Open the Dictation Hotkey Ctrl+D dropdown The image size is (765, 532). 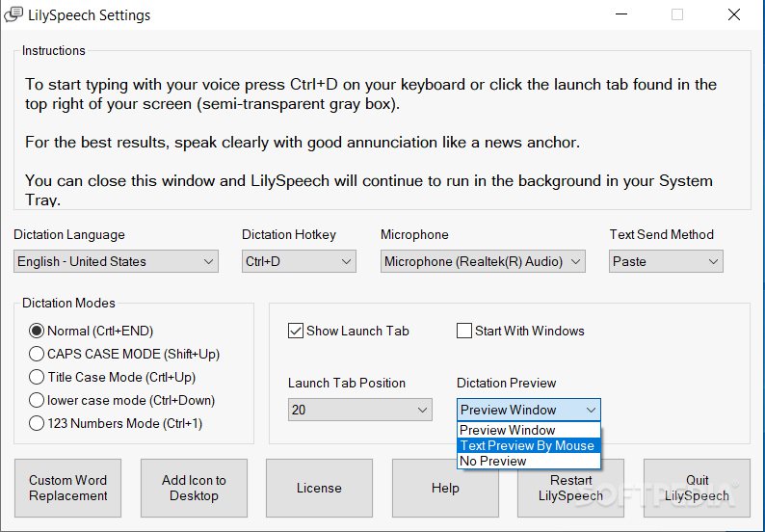(299, 261)
